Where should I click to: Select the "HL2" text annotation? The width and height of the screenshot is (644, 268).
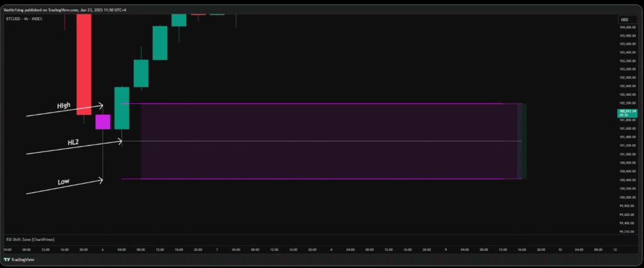(x=73, y=143)
